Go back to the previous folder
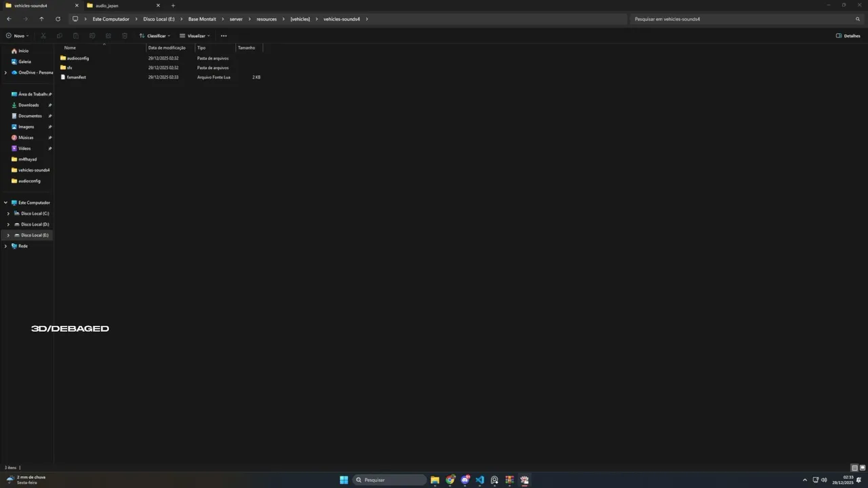The height and width of the screenshot is (488, 868). (x=9, y=19)
